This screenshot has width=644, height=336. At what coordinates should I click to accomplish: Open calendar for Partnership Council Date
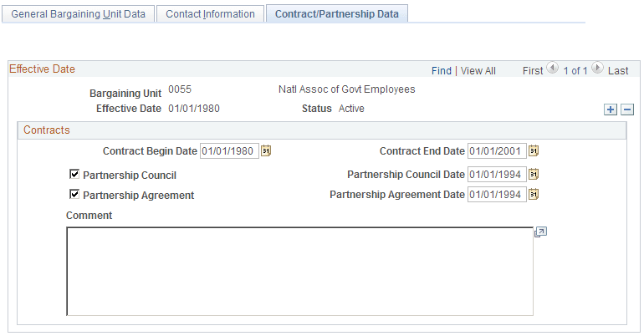click(x=534, y=175)
